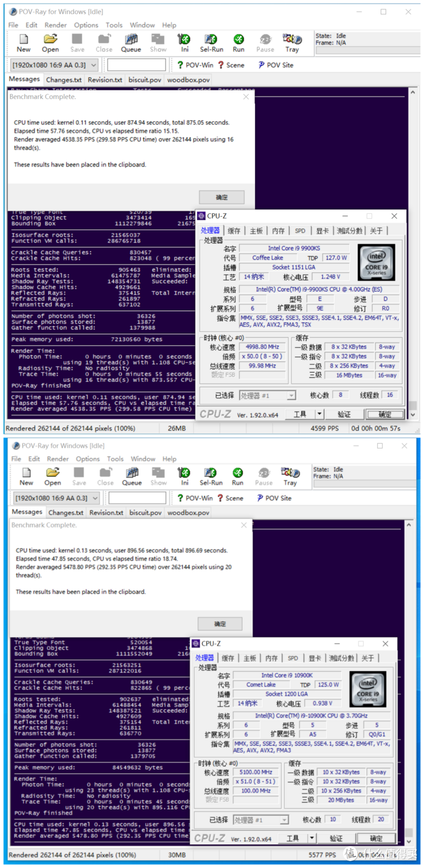Click messages scrollbar in POV-Ray with 9900KS CPU-Z
Screen dimensions: 424x868
(x=412, y=253)
